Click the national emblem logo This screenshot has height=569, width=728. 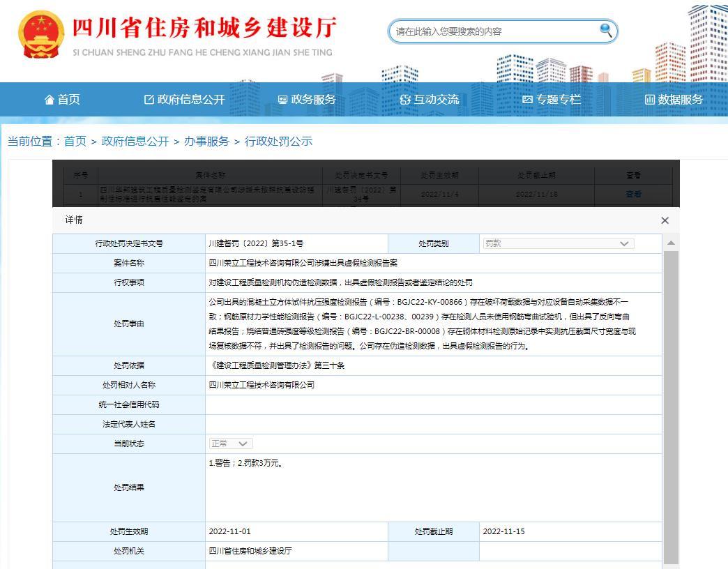[41, 35]
